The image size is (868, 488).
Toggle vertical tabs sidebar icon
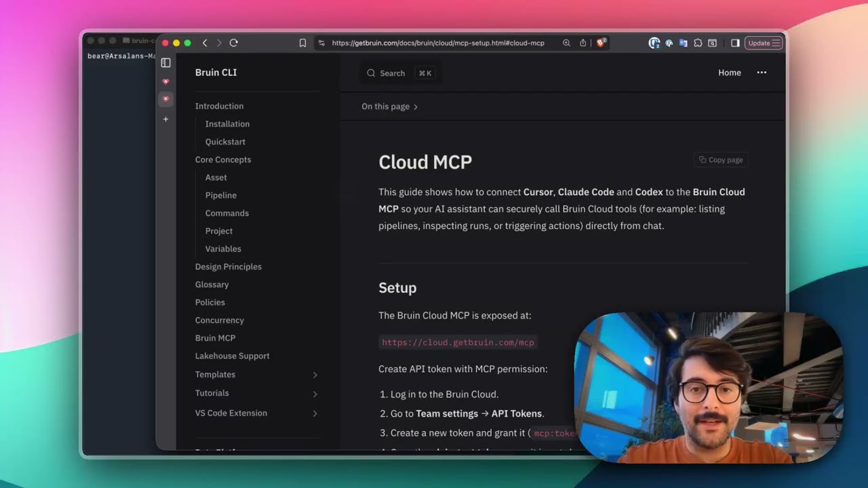(165, 62)
